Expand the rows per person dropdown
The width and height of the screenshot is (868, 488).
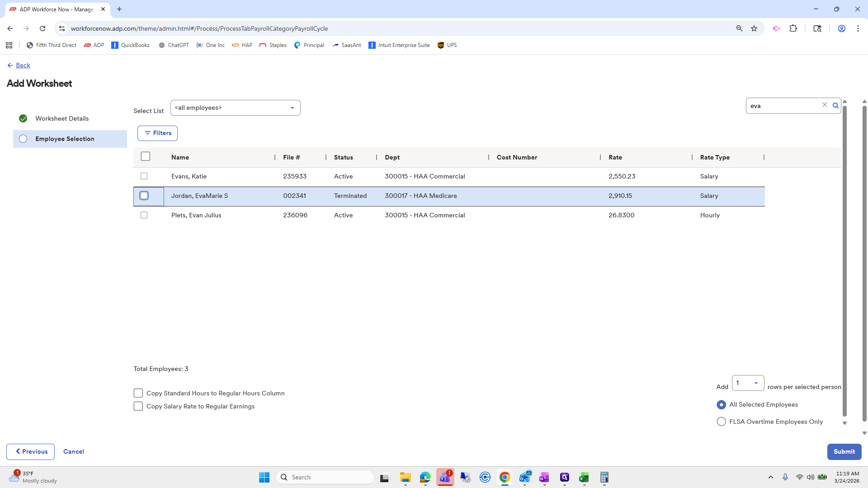coord(748,383)
